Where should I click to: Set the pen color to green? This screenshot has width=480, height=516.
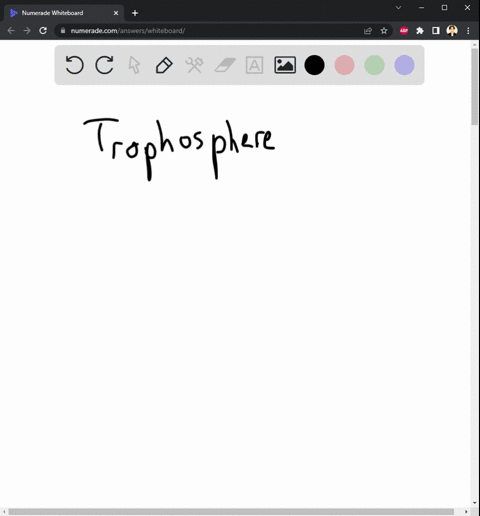374,65
